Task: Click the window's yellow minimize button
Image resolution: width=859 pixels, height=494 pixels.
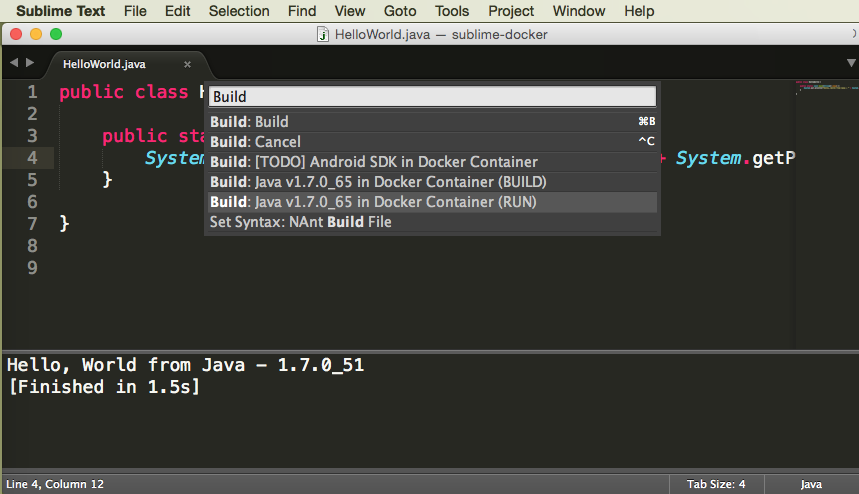Action: click(x=36, y=35)
